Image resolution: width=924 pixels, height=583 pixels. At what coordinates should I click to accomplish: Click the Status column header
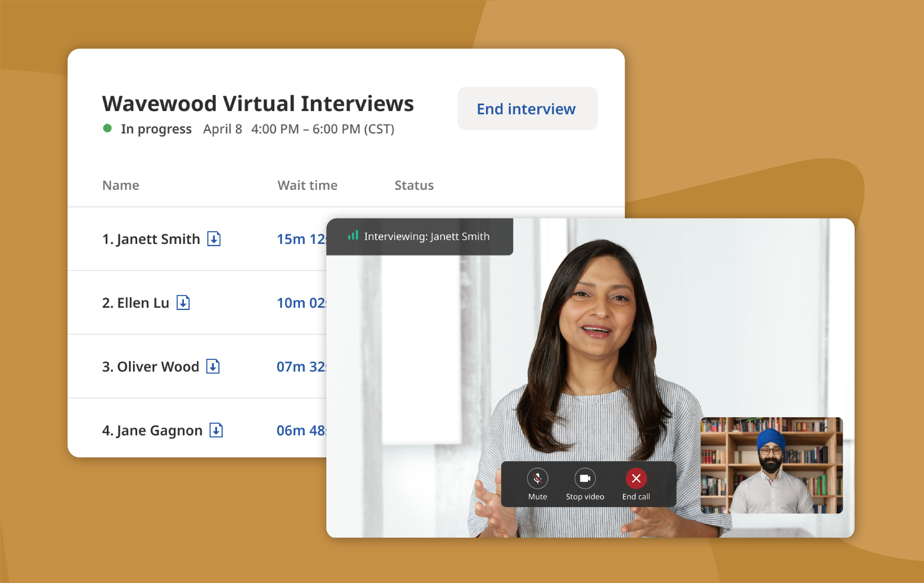(414, 185)
